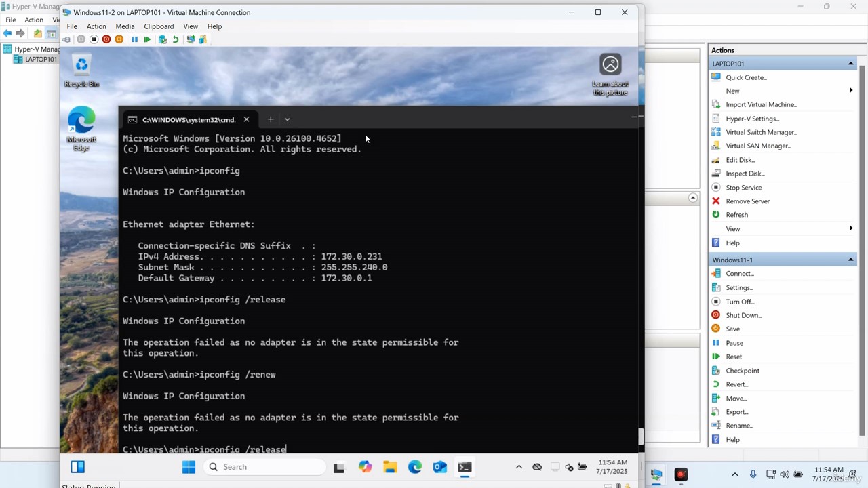Screen dimensions: 868x488
Task: Click the green Reset toolbar icon
Action: tap(147, 39)
